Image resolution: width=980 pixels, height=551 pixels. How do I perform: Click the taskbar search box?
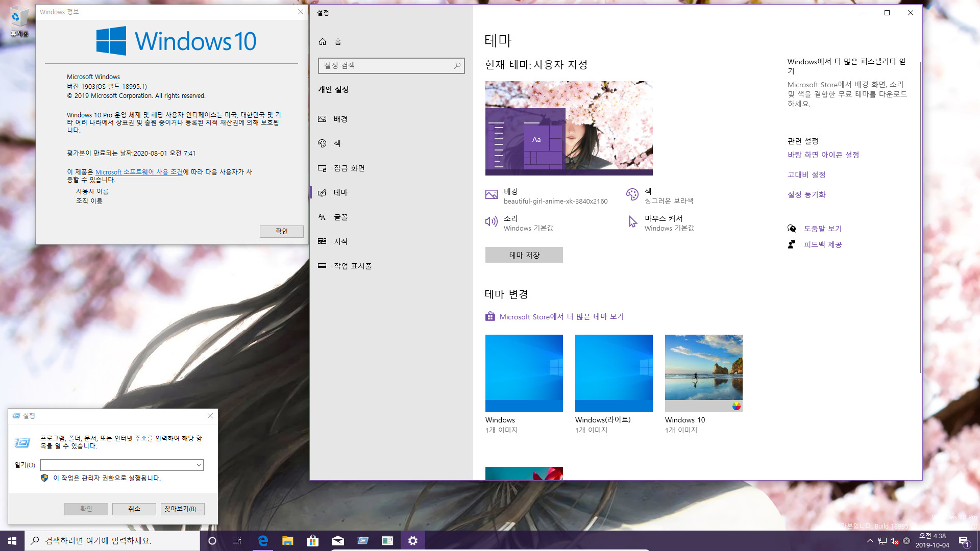pos(112,541)
